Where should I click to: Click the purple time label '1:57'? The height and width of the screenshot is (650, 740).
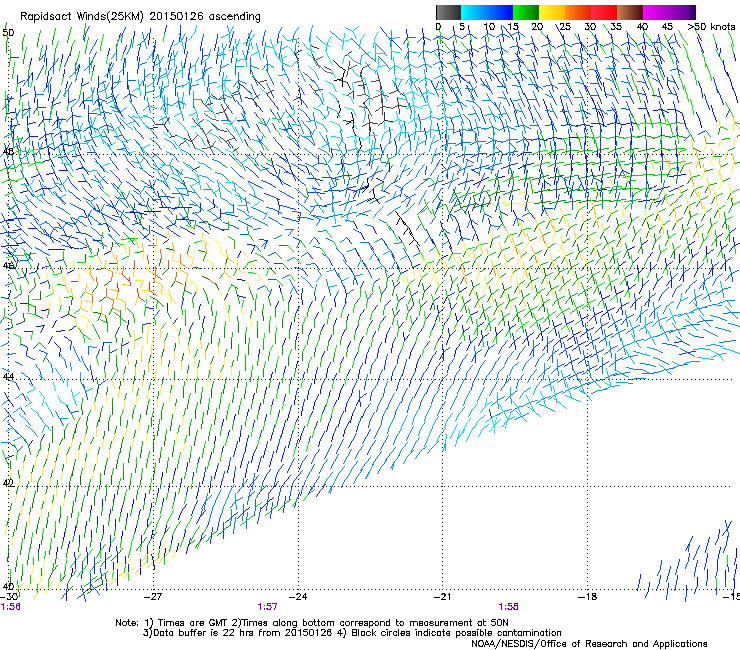click(267, 607)
